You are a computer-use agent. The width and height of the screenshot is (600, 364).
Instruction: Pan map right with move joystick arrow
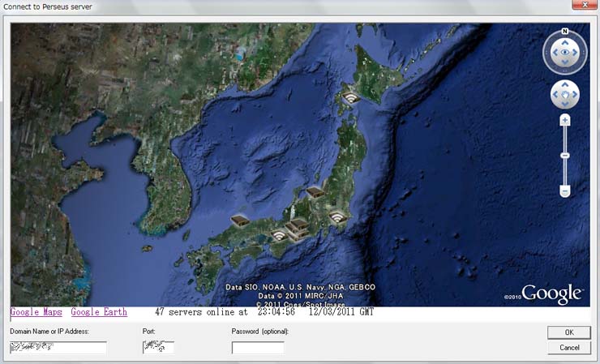coord(575,95)
